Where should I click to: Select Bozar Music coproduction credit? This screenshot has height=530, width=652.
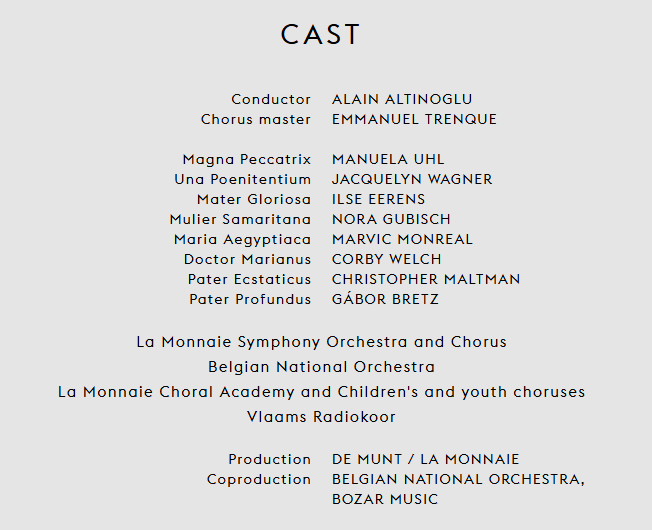[x=385, y=499]
